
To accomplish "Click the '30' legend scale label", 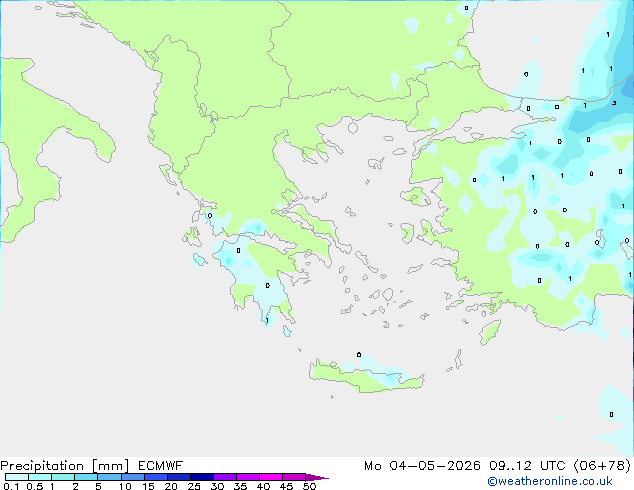I will (x=217, y=486).
